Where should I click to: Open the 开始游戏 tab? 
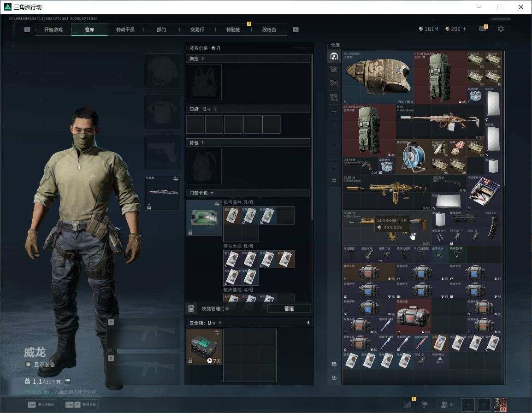click(x=53, y=29)
